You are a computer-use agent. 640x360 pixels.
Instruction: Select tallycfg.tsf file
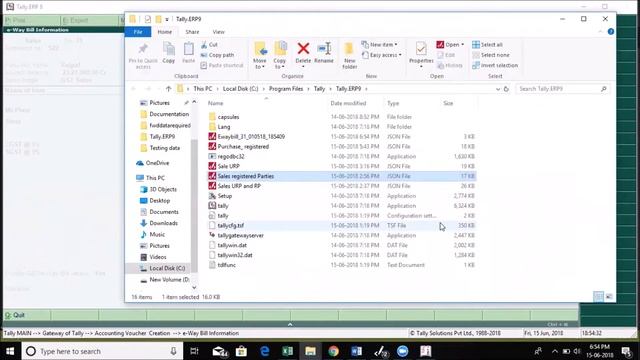point(231,225)
